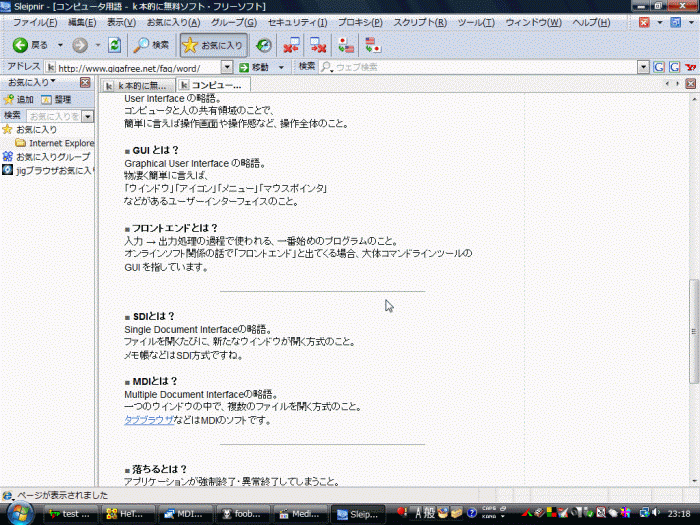Click the 検索 magnifier toolbar button
Screen dimensions: 700x525
click(151, 45)
